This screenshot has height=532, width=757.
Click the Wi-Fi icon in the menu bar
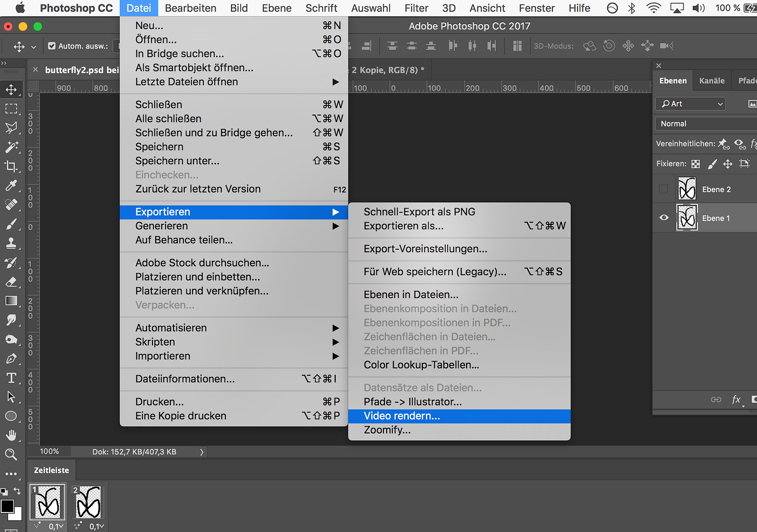(653, 8)
